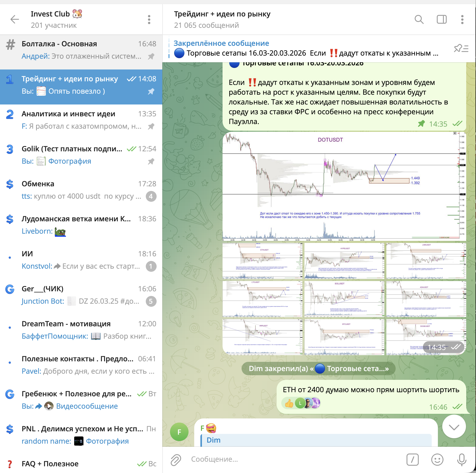This screenshot has height=473, width=476.
Task: Open chat options three-dot menu
Action: coord(462,19)
